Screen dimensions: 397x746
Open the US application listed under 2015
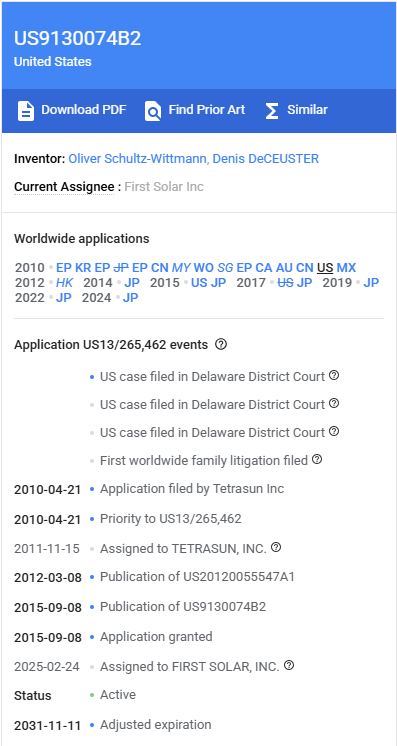point(199,283)
